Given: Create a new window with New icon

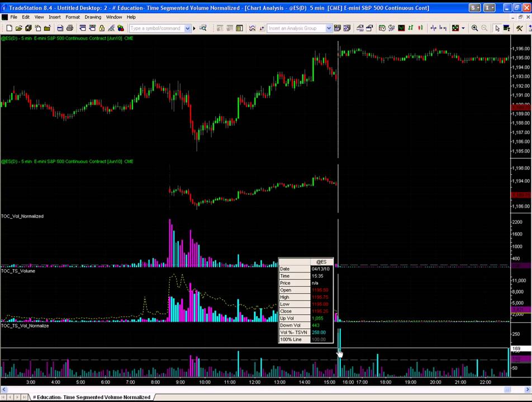Looking at the screenshot, I should tap(9, 28).
